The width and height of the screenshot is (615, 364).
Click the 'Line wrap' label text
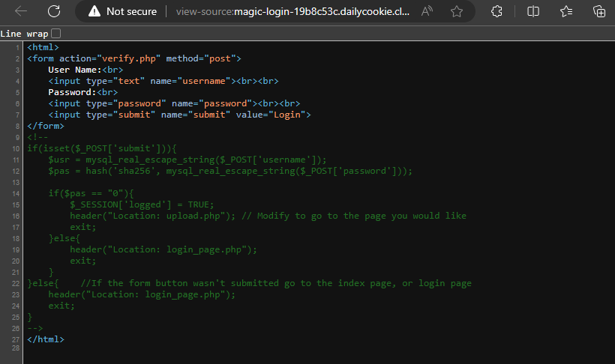tap(24, 34)
